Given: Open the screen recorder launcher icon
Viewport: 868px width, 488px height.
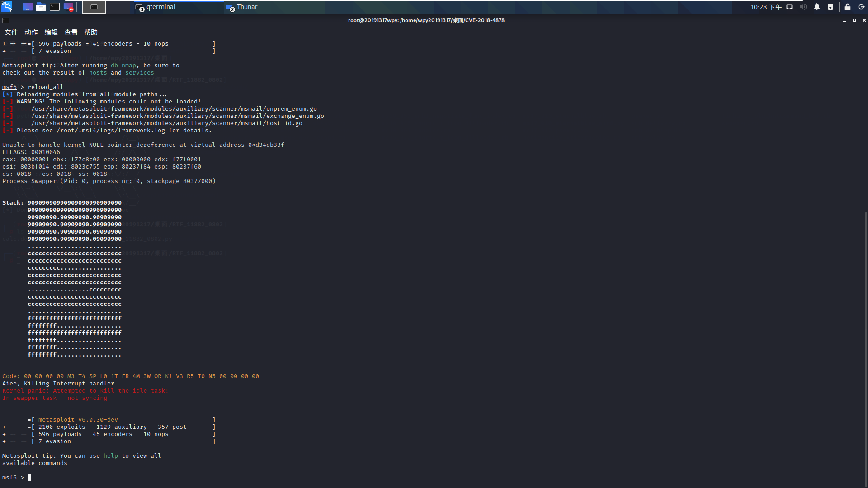Looking at the screenshot, I should (68, 7).
